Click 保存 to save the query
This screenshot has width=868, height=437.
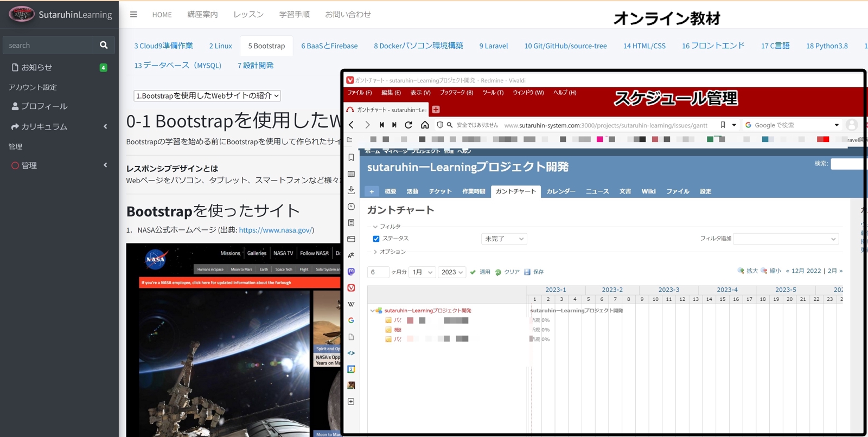point(534,272)
